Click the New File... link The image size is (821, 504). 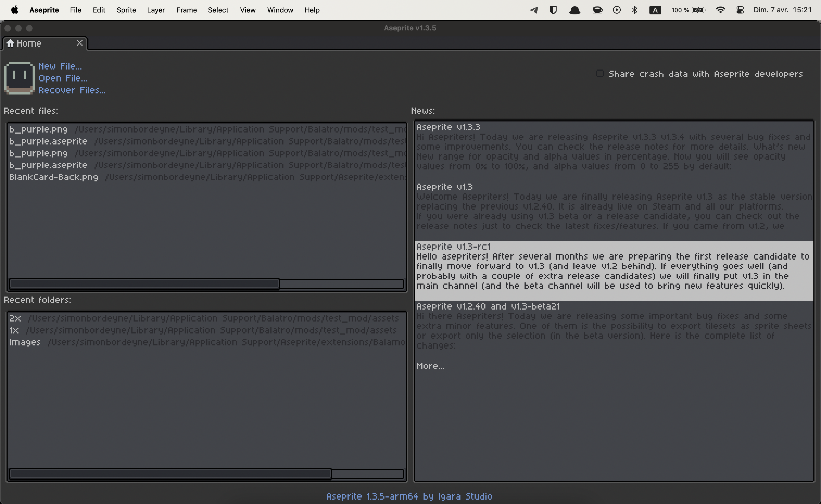[60, 66]
